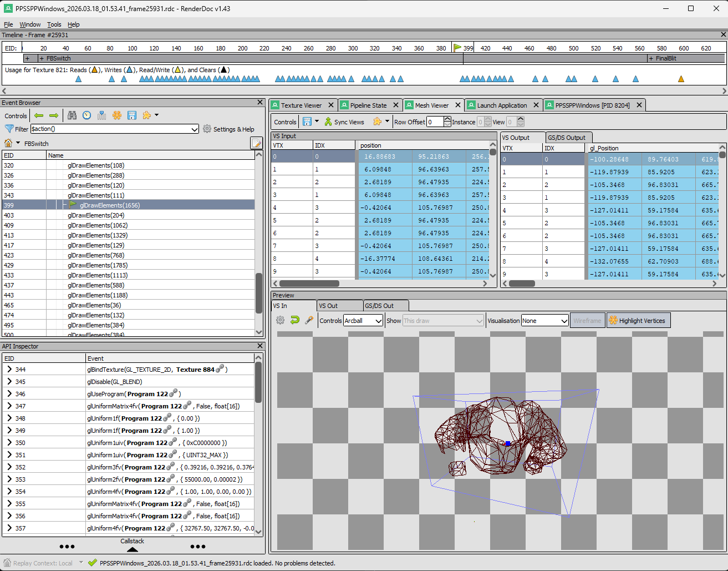Click the horizontal scrollbar under VS Input table
Viewport: 728px width, 571px height.
pos(309,284)
